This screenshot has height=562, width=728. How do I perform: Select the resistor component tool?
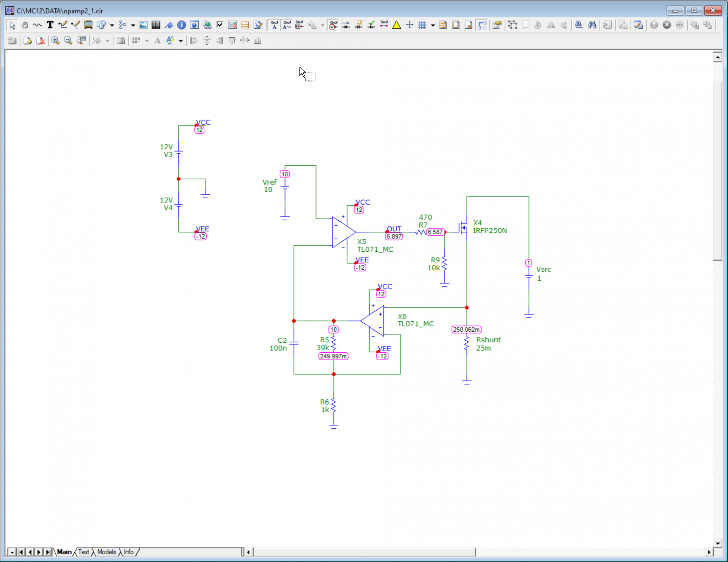(38, 25)
